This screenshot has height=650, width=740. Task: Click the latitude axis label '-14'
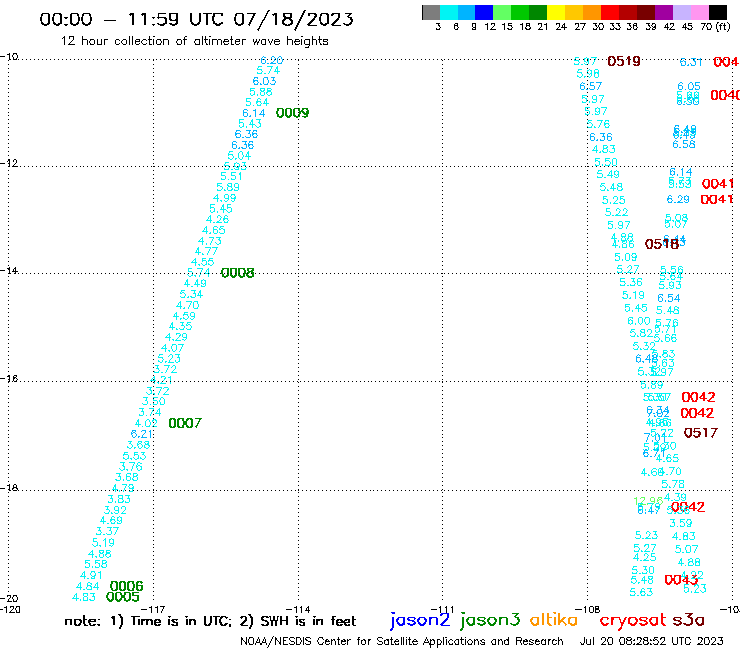tap(9, 270)
